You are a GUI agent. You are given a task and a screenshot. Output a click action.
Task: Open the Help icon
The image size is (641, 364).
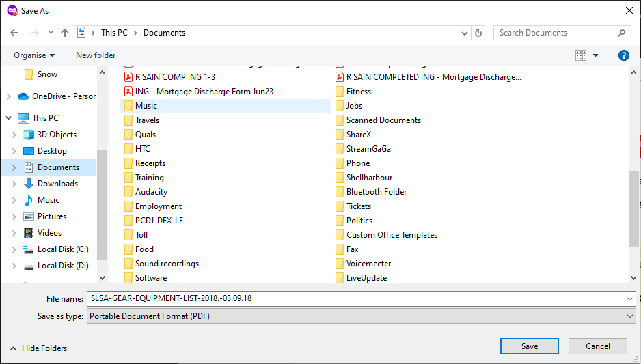coord(623,55)
